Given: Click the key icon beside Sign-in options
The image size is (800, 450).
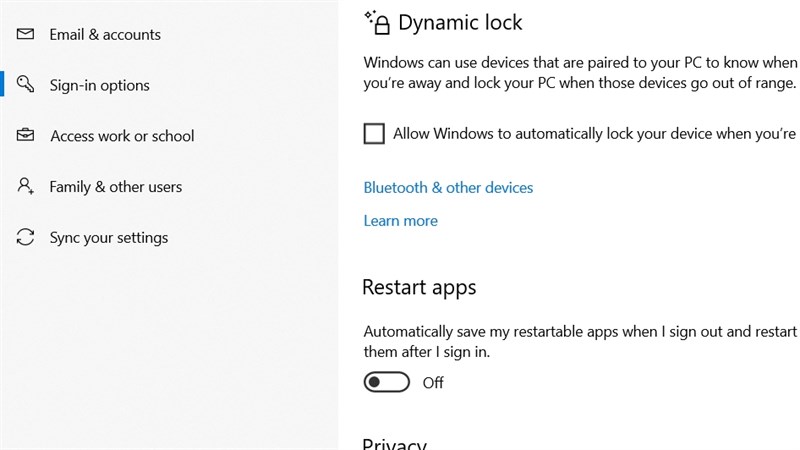Looking at the screenshot, I should (25, 85).
